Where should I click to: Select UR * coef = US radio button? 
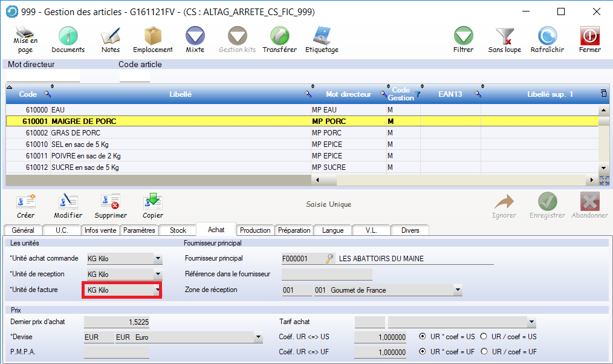click(x=423, y=337)
